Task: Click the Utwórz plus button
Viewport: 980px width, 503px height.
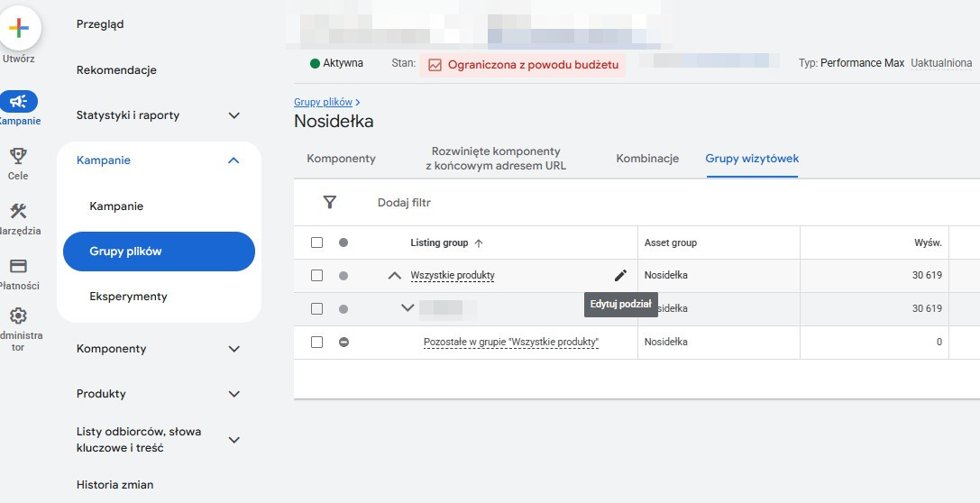Action: pos(18,27)
